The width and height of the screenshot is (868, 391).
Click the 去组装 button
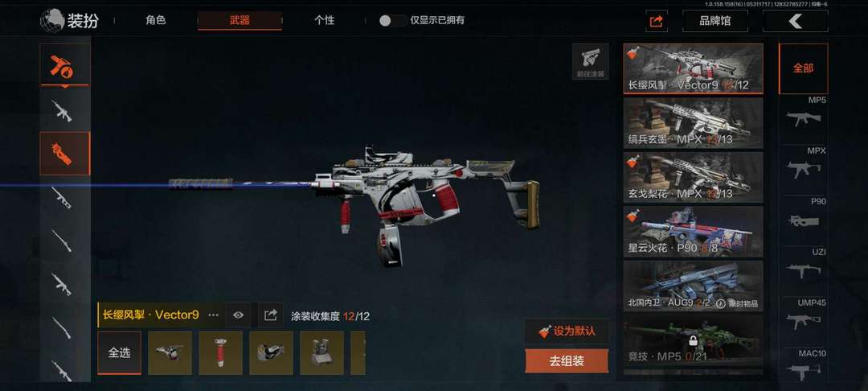point(567,361)
